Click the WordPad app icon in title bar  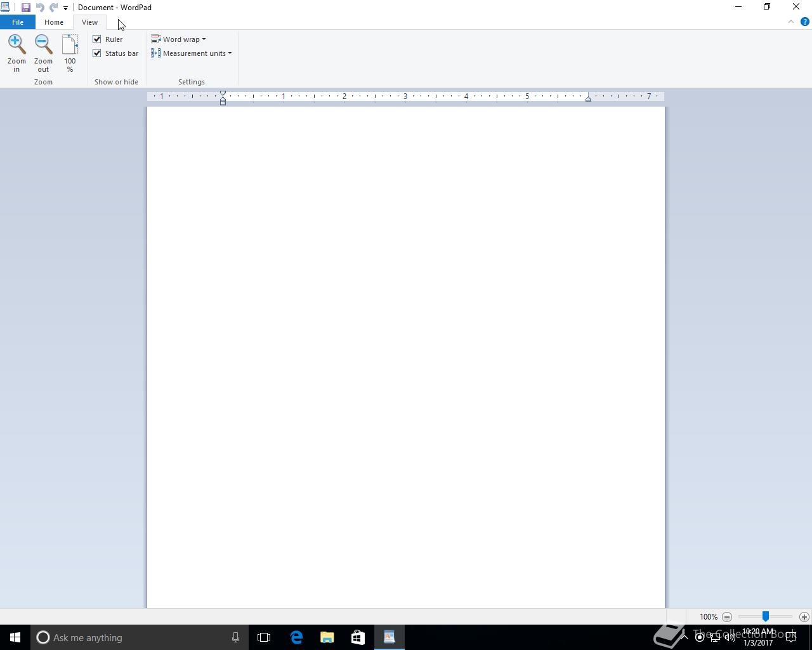tap(5, 8)
